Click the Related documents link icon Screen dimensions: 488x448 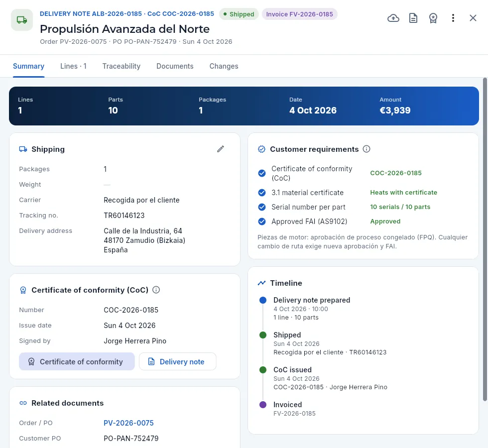coord(23,403)
